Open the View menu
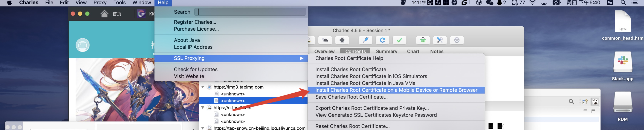Image resolution: width=644 pixels, height=130 pixels. coord(81,3)
